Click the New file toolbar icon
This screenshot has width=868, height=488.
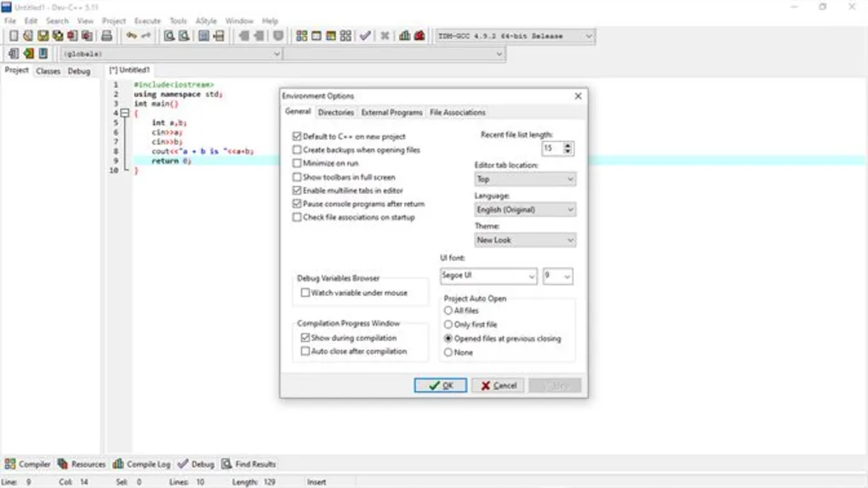click(14, 36)
